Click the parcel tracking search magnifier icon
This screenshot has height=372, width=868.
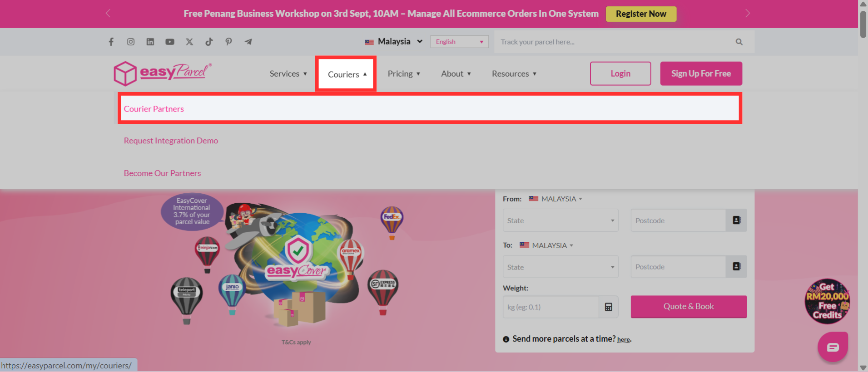pyautogui.click(x=739, y=42)
